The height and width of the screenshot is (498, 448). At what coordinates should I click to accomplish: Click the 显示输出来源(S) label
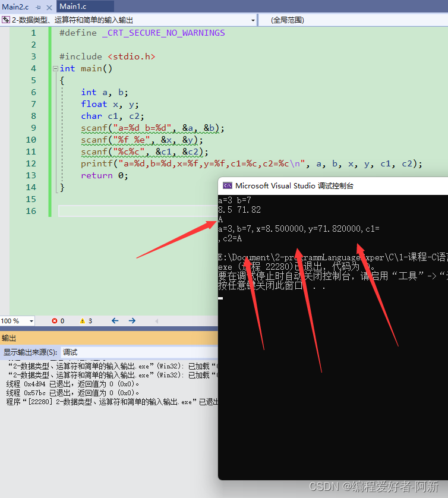pyautogui.click(x=30, y=352)
